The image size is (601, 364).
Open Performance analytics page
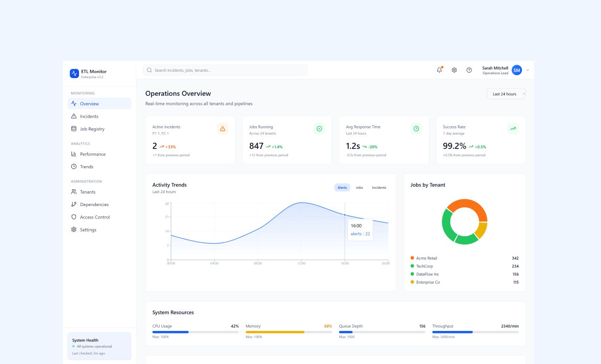[x=99, y=154]
